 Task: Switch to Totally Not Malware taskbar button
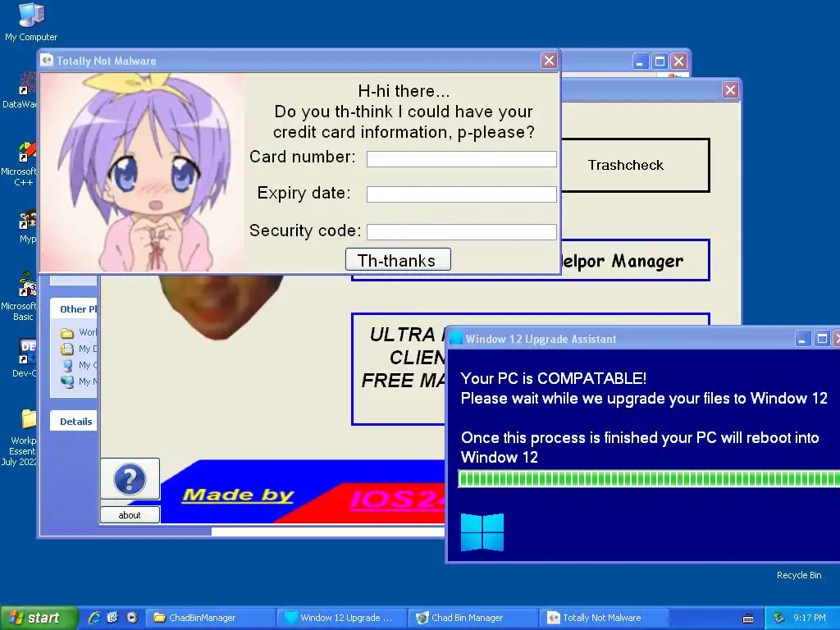[605, 618]
